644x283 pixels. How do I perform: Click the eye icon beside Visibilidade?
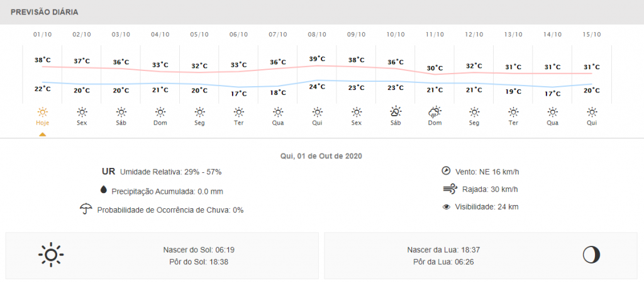447,206
